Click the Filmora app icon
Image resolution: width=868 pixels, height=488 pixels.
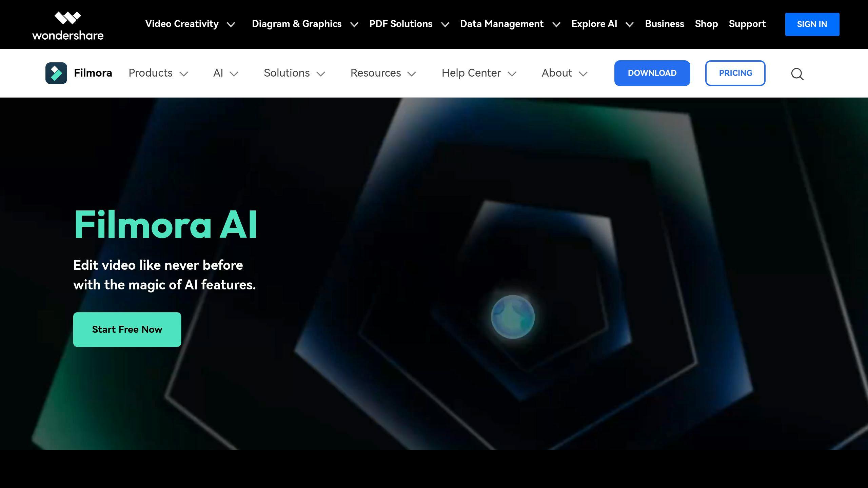click(x=56, y=73)
